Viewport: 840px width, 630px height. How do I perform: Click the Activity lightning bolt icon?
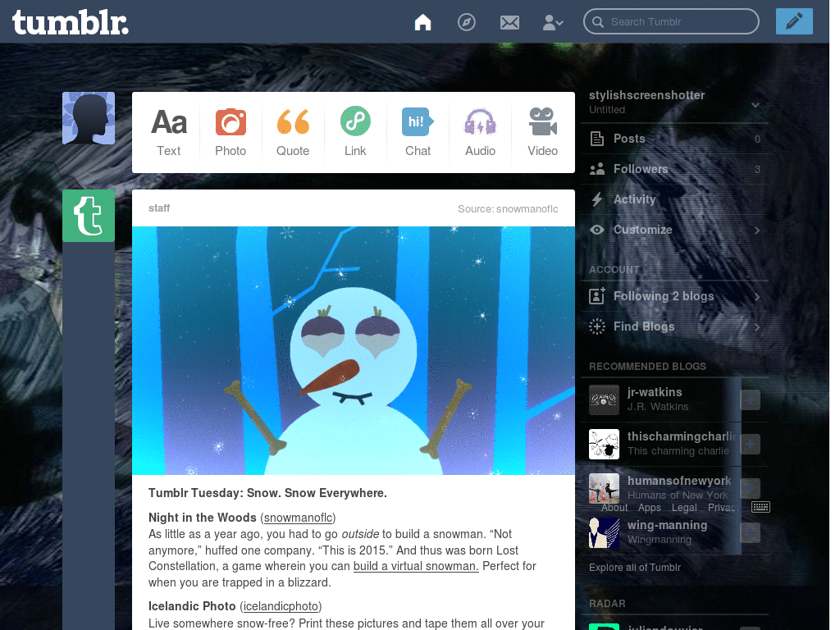[x=597, y=199]
